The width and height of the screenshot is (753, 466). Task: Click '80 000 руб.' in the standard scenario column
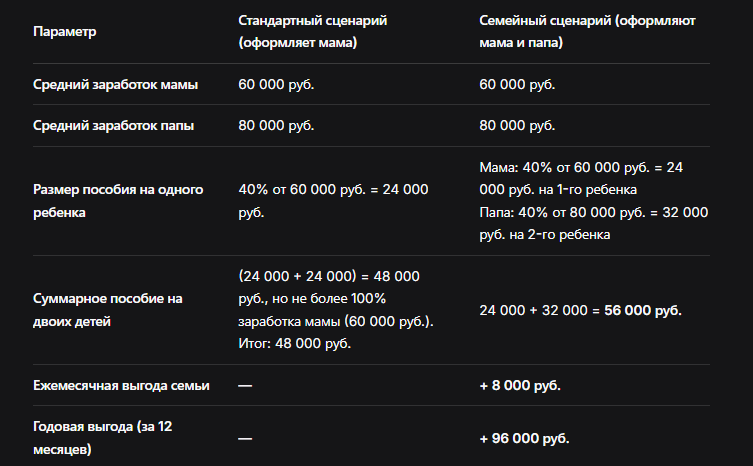(276, 126)
